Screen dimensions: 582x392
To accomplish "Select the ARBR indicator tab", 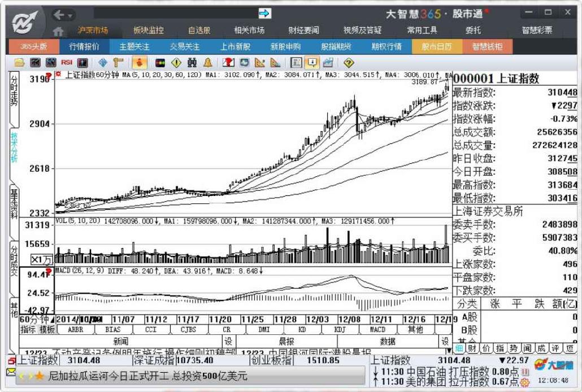I will (x=76, y=329).
